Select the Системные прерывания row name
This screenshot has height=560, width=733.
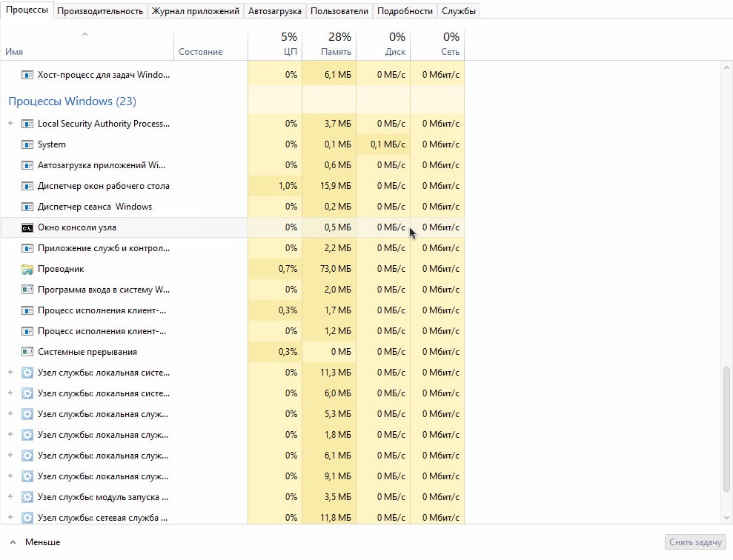tap(87, 352)
